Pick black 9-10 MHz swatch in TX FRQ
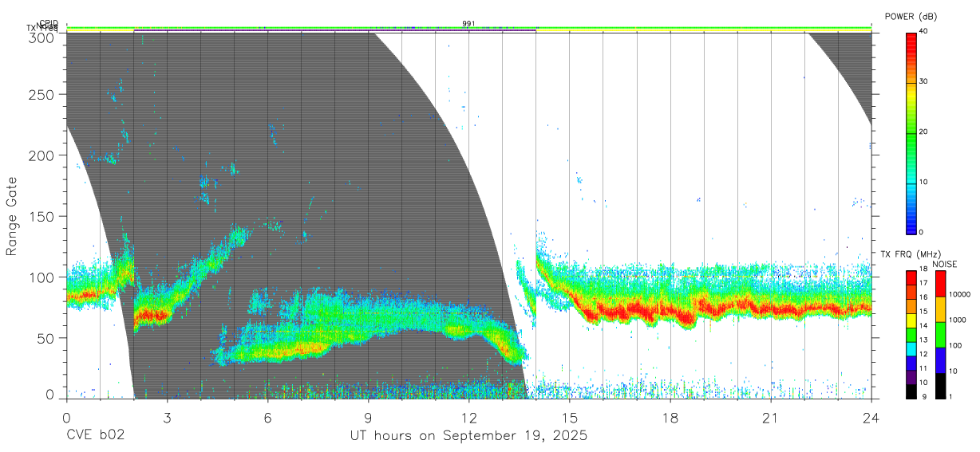980x452 pixels. 911,391
